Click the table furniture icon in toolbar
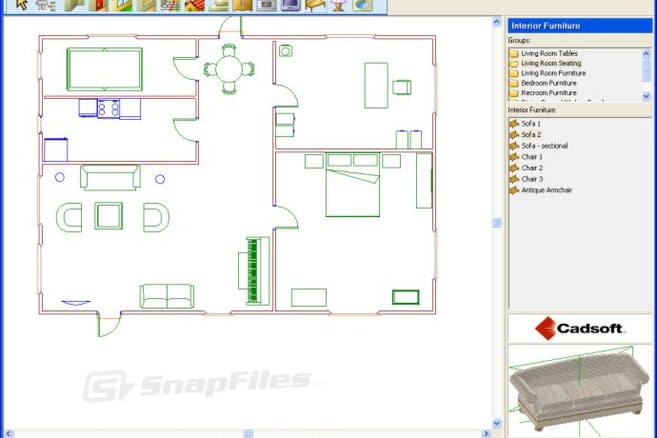Viewport: 657px width, 438px height. [315, 5]
